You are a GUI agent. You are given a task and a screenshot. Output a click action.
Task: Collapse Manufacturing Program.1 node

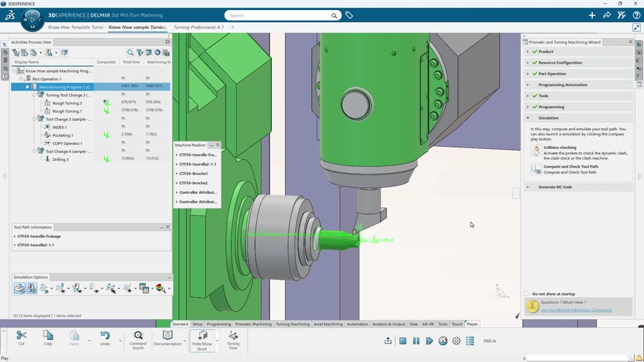[x=28, y=87]
